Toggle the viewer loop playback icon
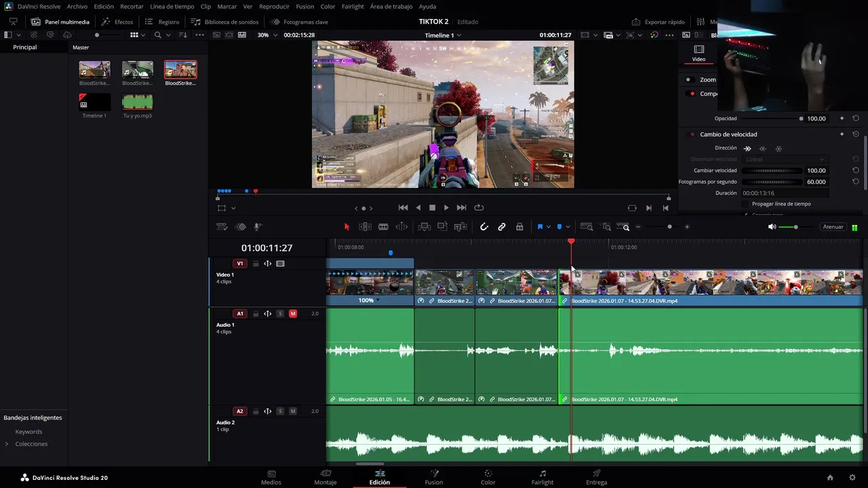 [479, 207]
